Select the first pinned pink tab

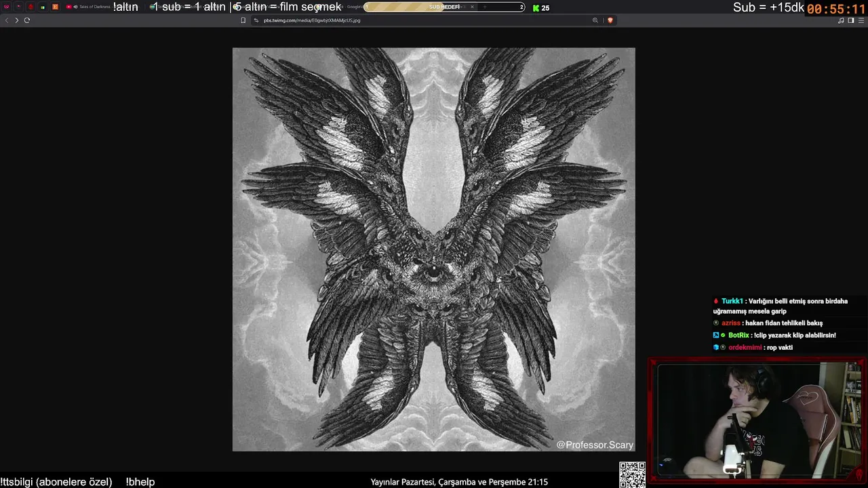(7, 7)
